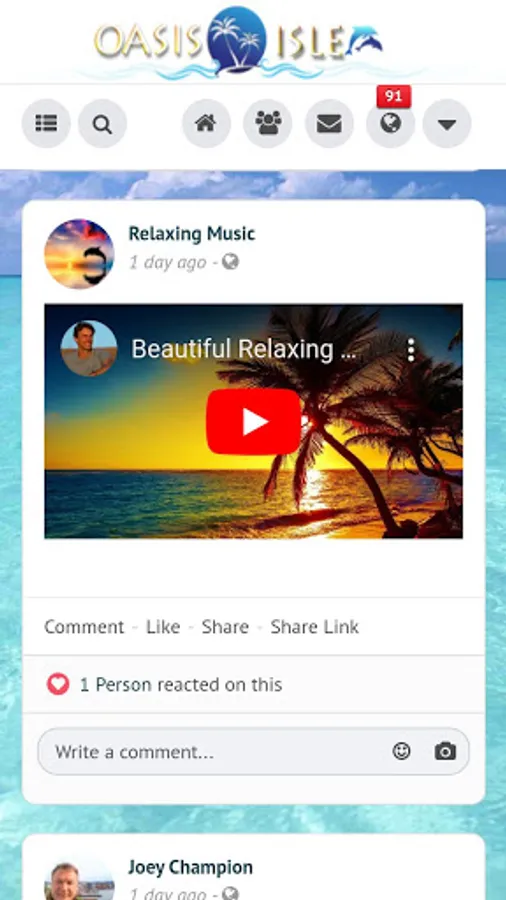Open the friends group icon
506x900 pixels.
pyautogui.click(x=268, y=123)
